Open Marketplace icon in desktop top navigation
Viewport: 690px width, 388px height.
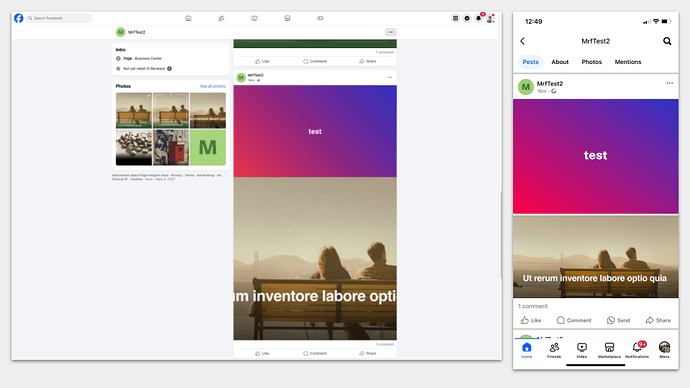[x=287, y=18]
